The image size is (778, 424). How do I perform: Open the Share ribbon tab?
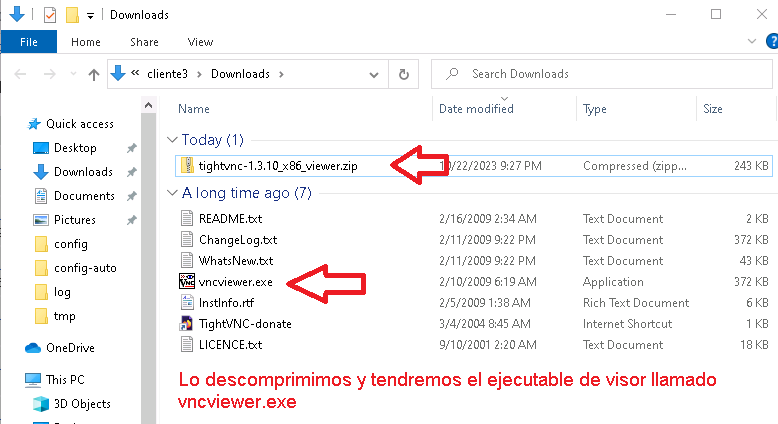click(x=144, y=42)
